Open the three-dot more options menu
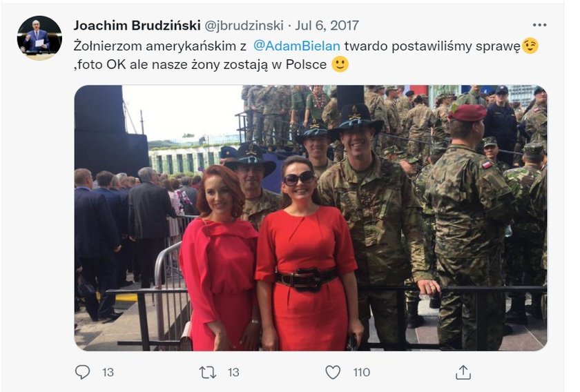Viewport: 580px width, 392px height. click(x=539, y=25)
